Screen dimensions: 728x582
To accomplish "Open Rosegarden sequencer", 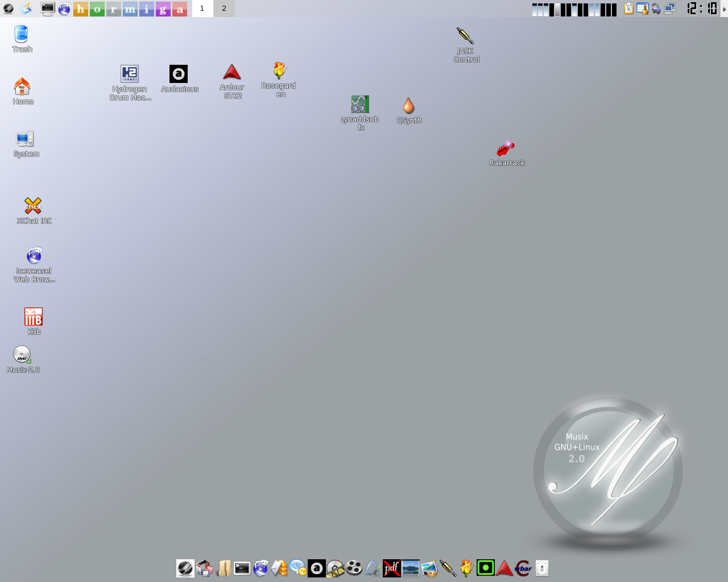I will [x=280, y=73].
